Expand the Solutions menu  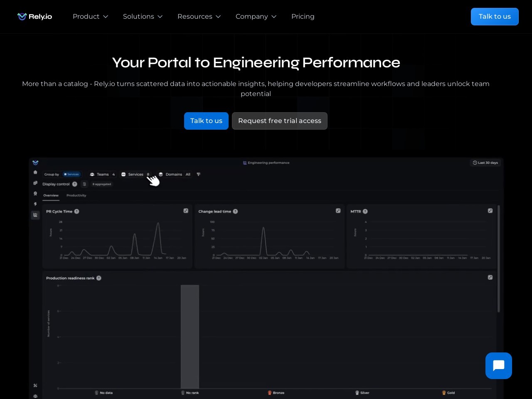(x=143, y=17)
